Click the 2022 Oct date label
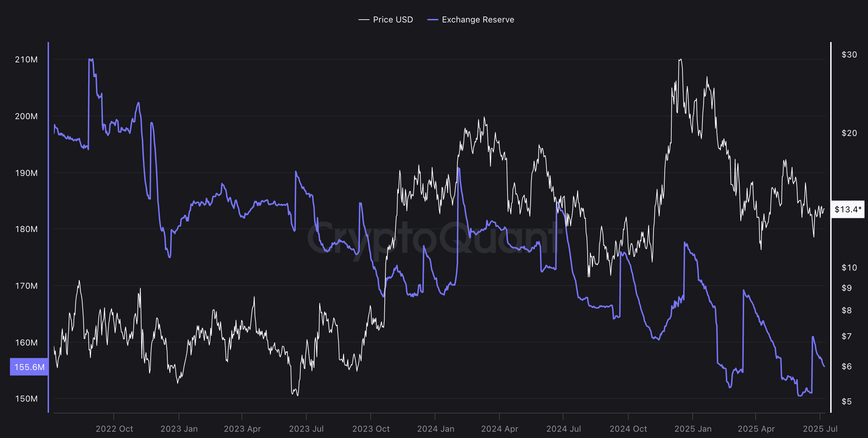868x438 pixels. [114, 429]
